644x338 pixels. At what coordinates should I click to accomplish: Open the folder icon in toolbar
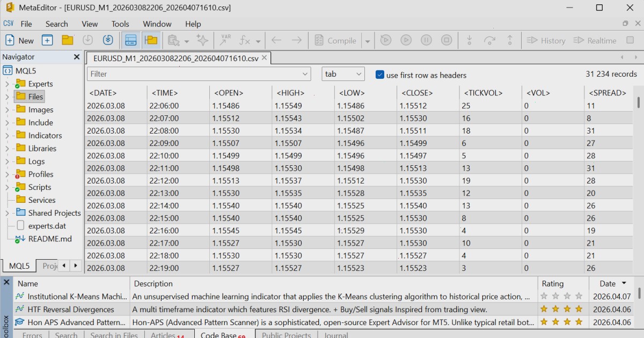point(67,40)
